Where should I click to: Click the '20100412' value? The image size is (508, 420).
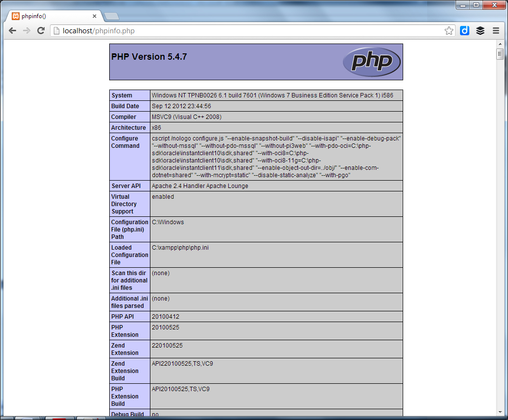(x=166, y=317)
